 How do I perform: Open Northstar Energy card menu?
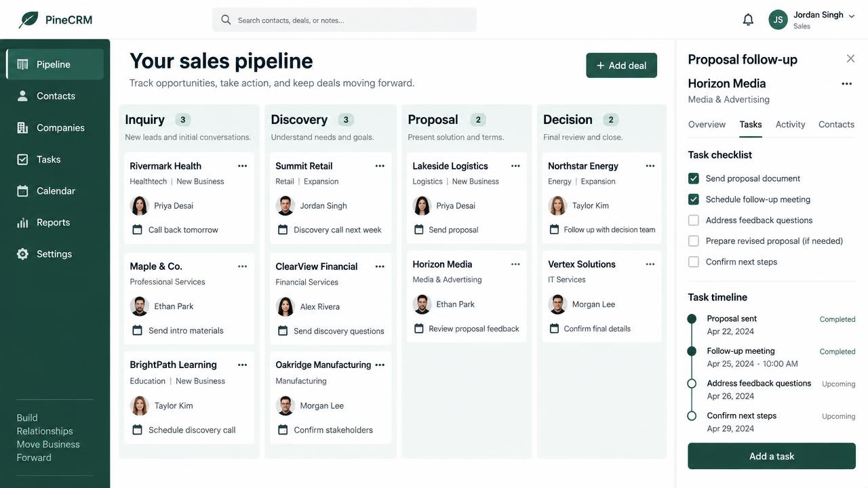[650, 166]
